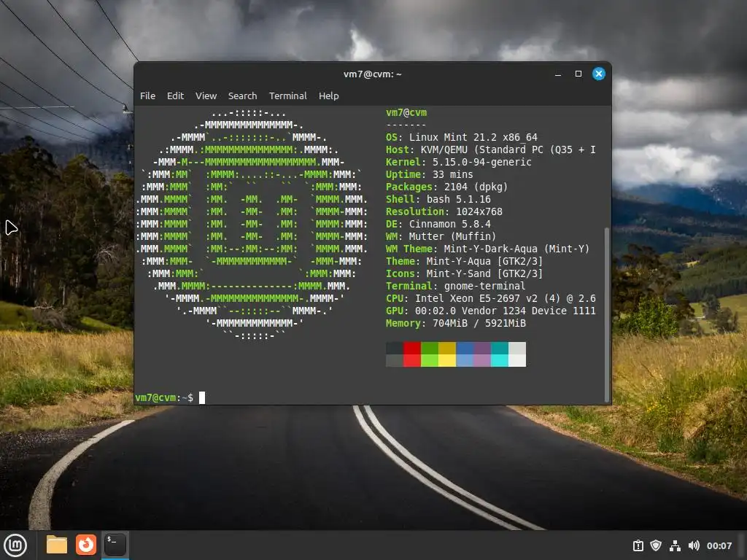Open the Edit menu in terminal
This screenshot has height=560, width=747.
[x=175, y=96]
